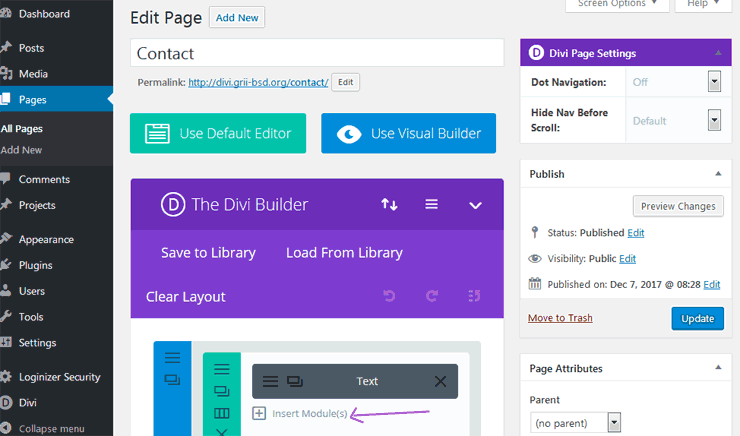Screen dimensions: 740x436
Task: Click the permalink Edit button
Action: (345, 82)
